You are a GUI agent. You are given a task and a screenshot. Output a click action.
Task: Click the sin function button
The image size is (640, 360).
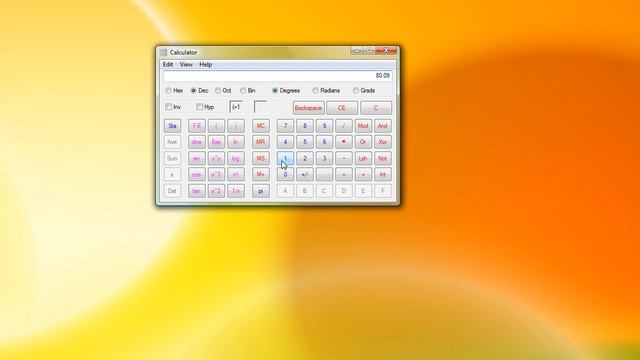pos(197,158)
